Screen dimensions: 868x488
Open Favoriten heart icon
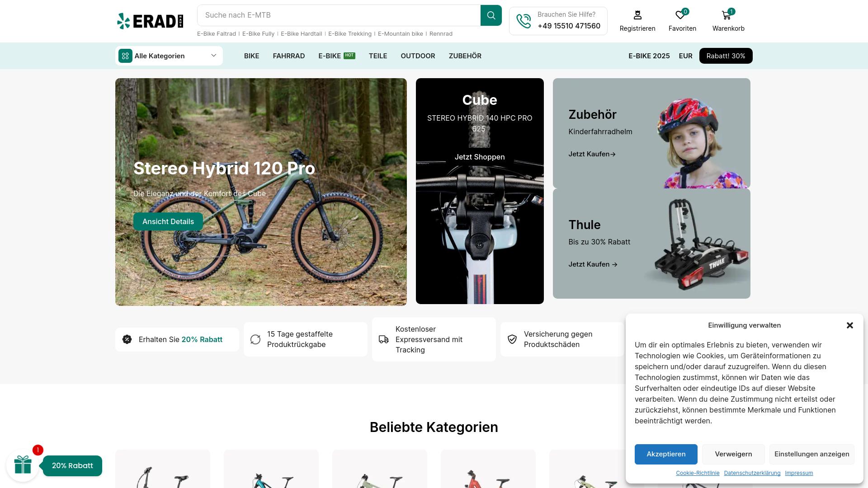pyautogui.click(x=680, y=15)
